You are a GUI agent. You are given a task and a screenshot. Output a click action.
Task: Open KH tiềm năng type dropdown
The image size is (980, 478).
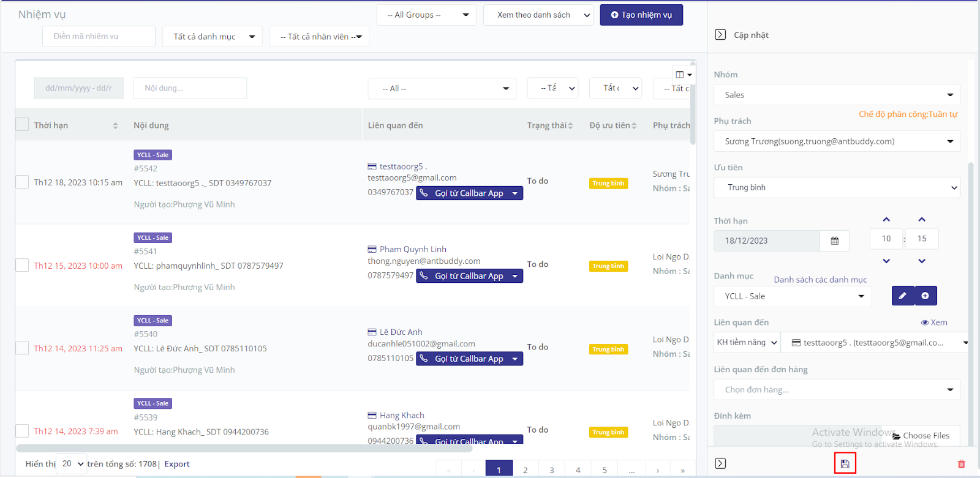pos(747,342)
